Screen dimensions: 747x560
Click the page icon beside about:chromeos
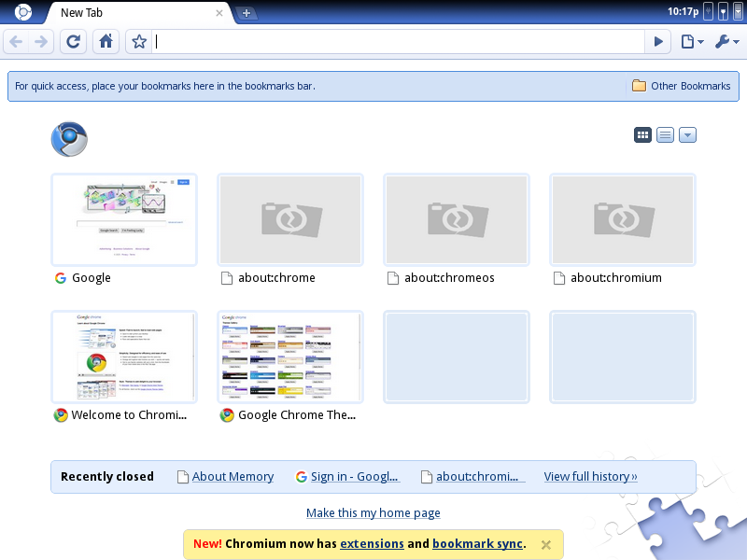coord(393,278)
